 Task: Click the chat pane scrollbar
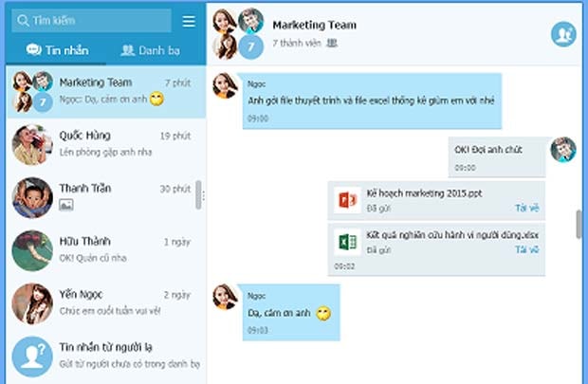tap(579, 224)
